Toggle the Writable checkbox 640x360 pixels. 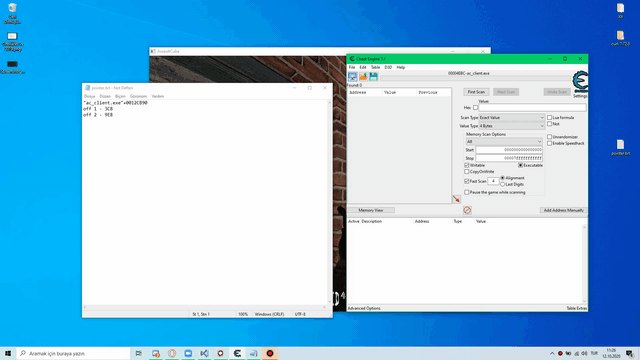[x=467, y=165]
